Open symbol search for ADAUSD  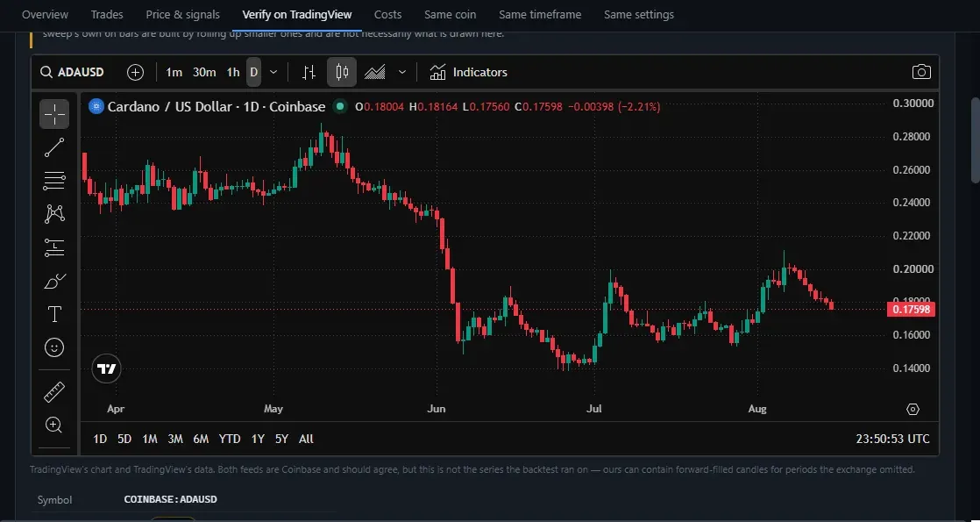(x=72, y=72)
